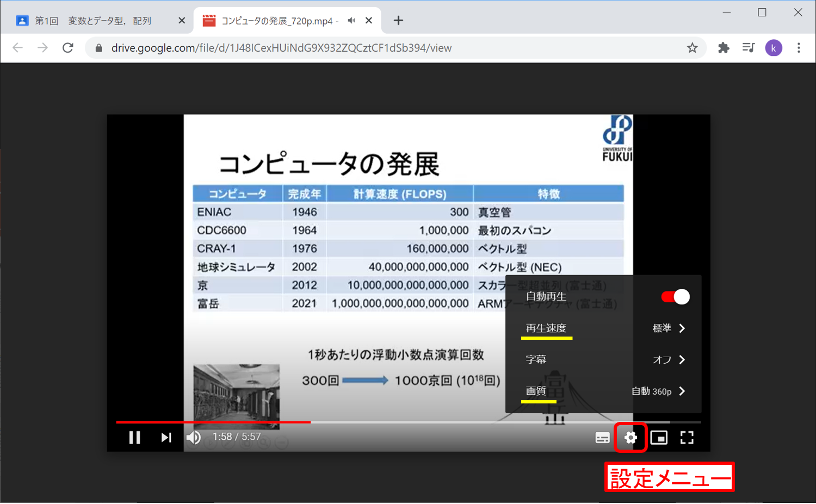Maximize the browser window
Viewport: 816px width, 504px height.
tap(762, 12)
